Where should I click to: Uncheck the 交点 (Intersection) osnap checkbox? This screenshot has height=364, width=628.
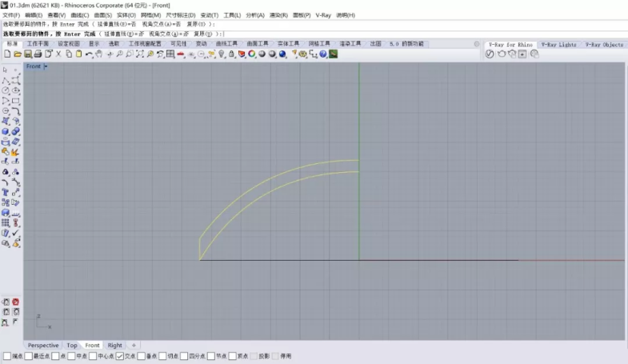point(120,356)
